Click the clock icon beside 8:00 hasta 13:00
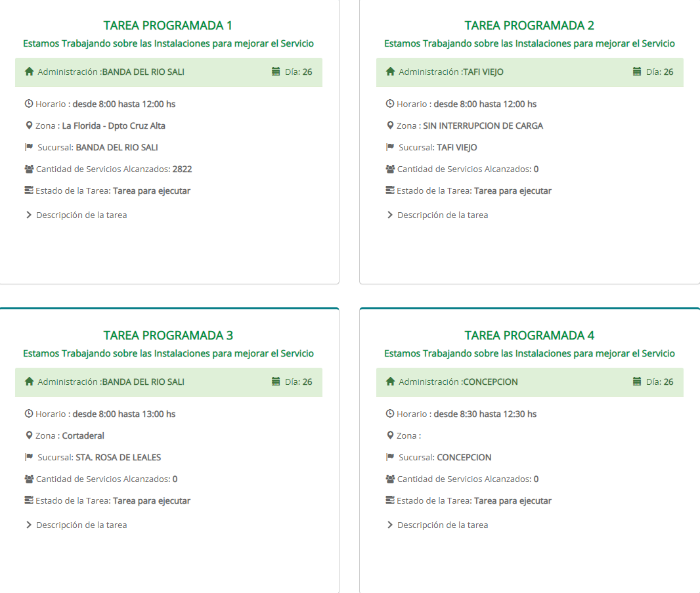This screenshot has width=700, height=593. (29, 414)
